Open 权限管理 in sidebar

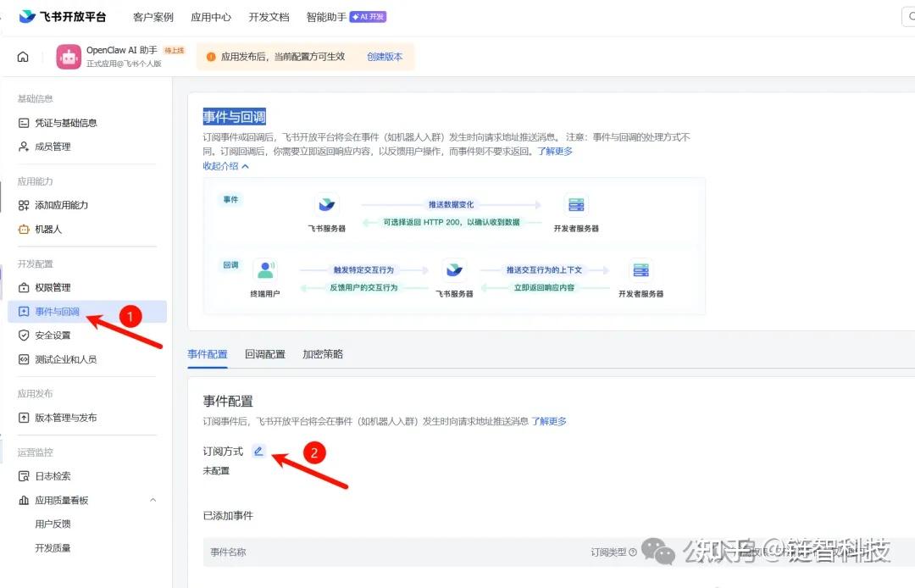pos(87,287)
